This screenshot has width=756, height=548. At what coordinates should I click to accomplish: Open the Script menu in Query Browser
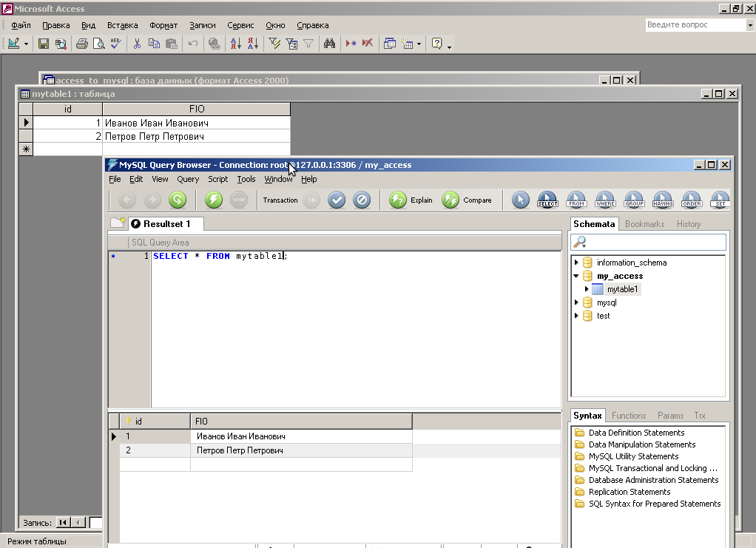click(218, 179)
